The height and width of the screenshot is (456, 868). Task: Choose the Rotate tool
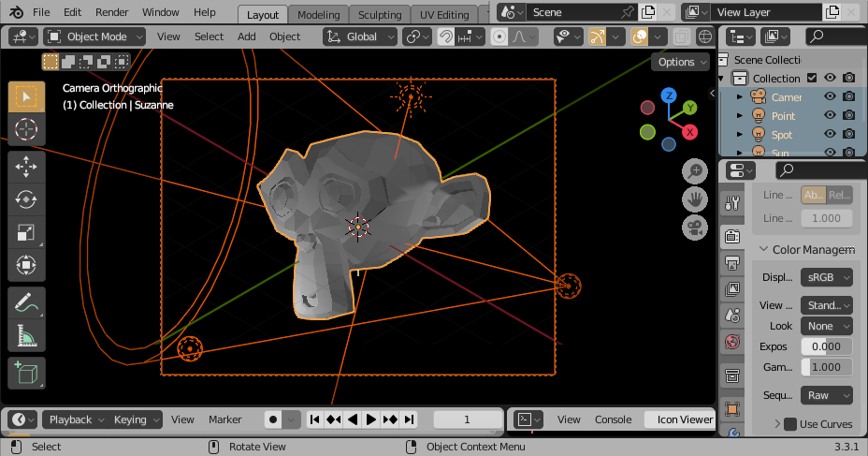tap(26, 199)
